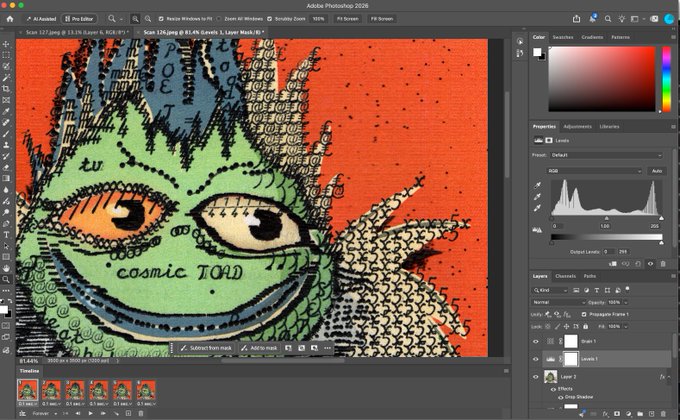
Task: Select the Horizontal Type tool
Action: [6, 235]
